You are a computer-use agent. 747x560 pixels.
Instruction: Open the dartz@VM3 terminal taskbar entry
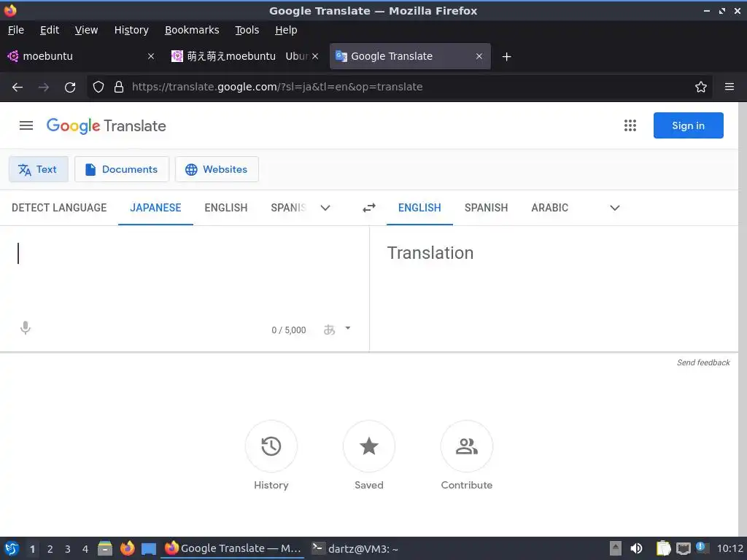pos(355,548)
